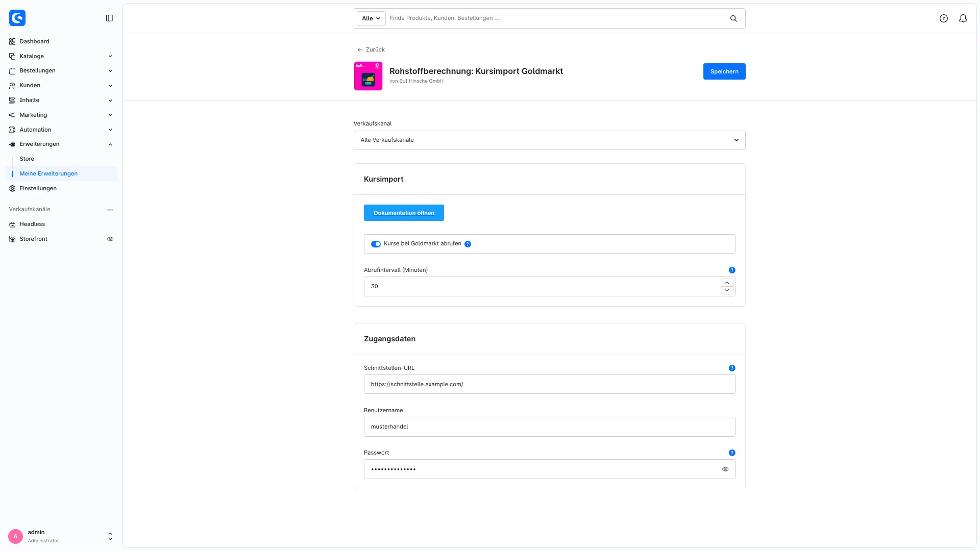
Task: Show help tooltip for Passwort
Action: pos(732,453)
